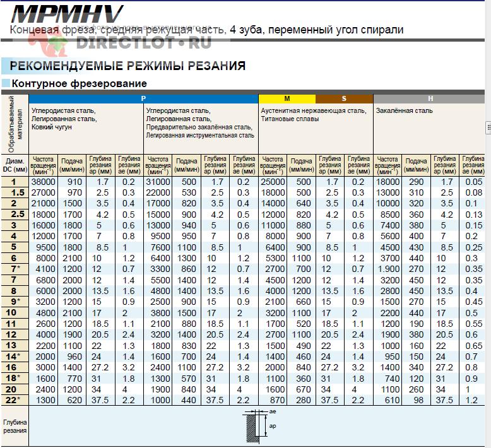
Task: Select the diameter 22* row label
Action: [14, 400]
